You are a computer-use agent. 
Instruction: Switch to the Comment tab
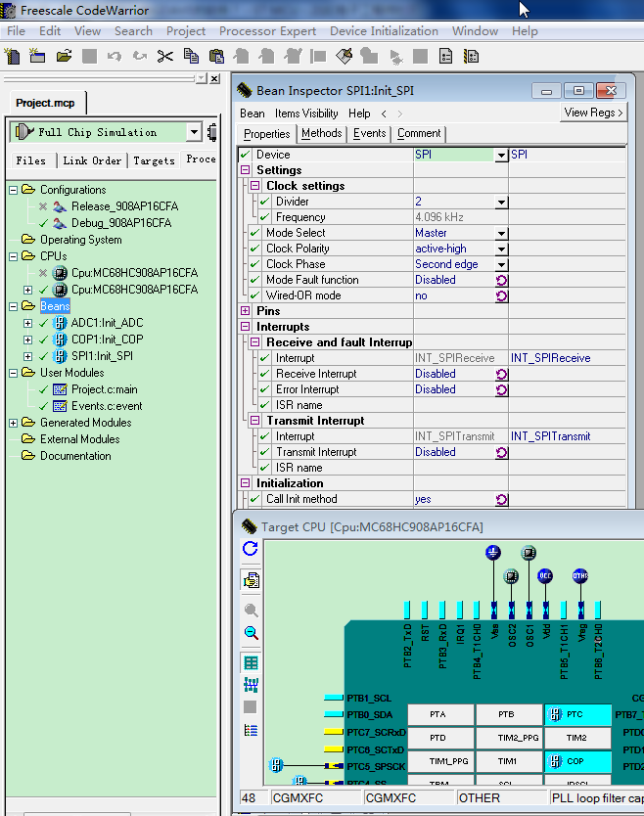(x=419, y=133)
